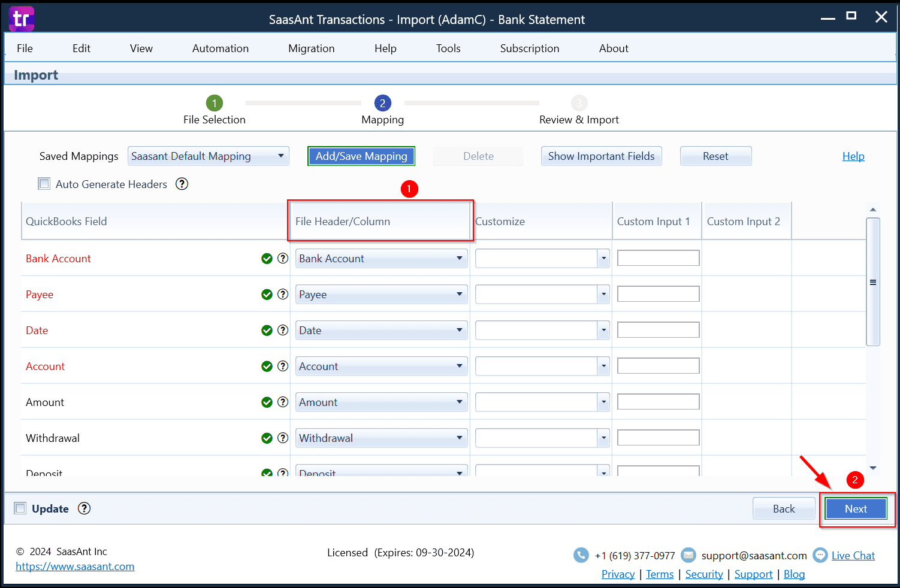Click scrollbar up arrow in mapping table
900x588 pixels.
coord(873,210)
